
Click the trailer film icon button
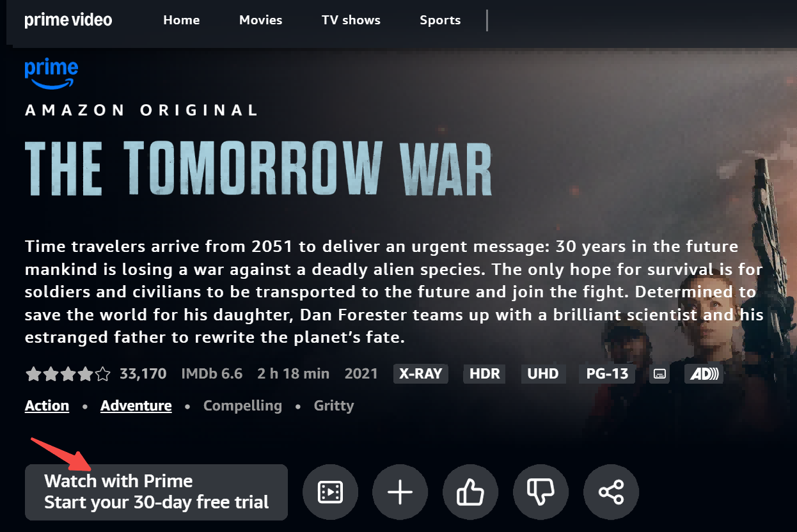click(330, 492)
